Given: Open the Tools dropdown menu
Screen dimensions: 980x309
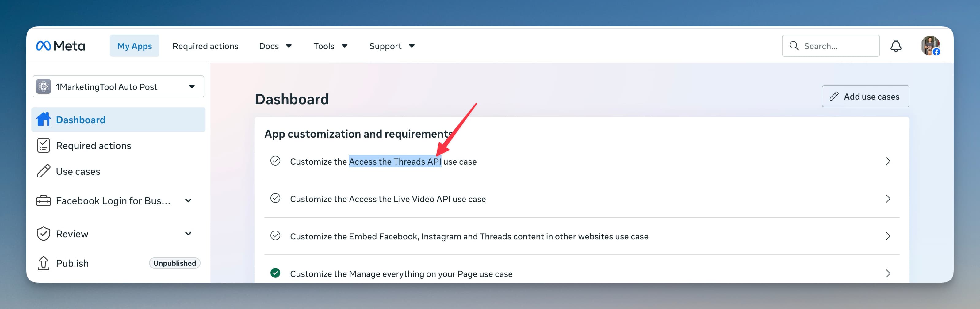Looking at the screenshot, I should pos(330,46).
